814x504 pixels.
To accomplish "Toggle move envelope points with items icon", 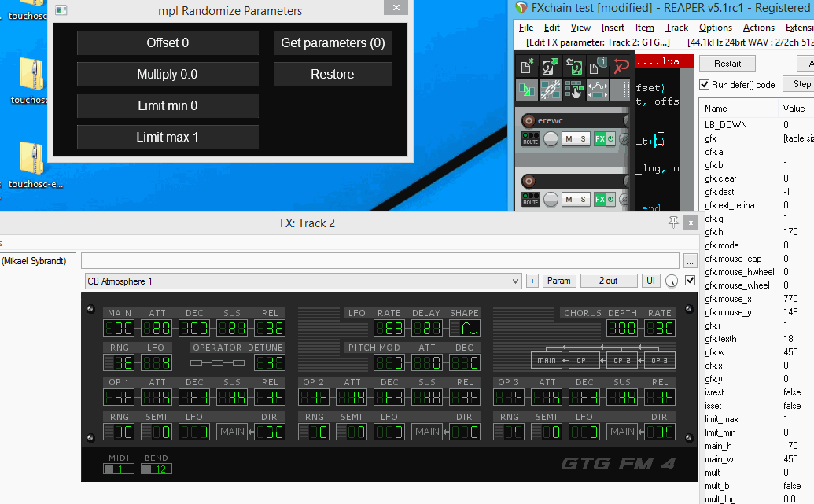I will click(x=598, y=90).
